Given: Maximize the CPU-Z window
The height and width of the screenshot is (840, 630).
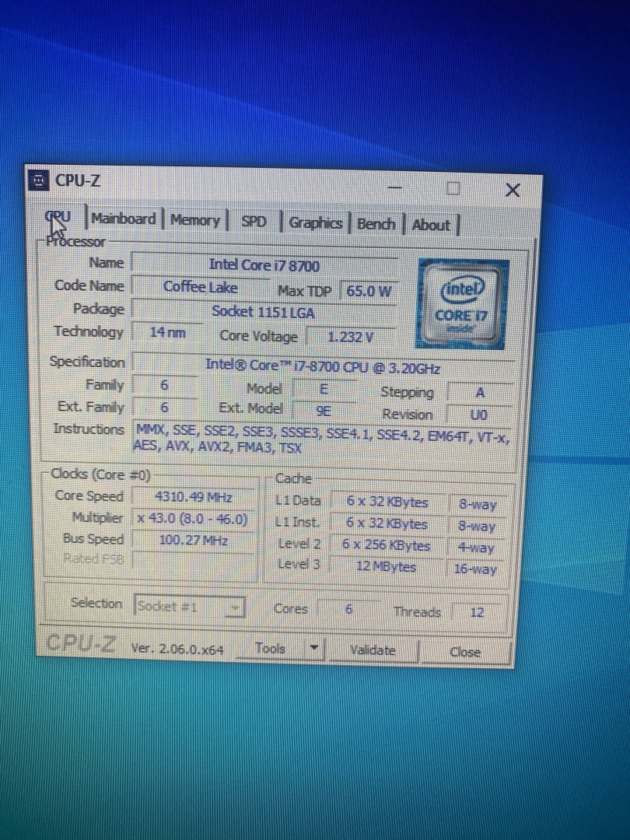Looking at the screenshot, I should (x=453, y=188).
